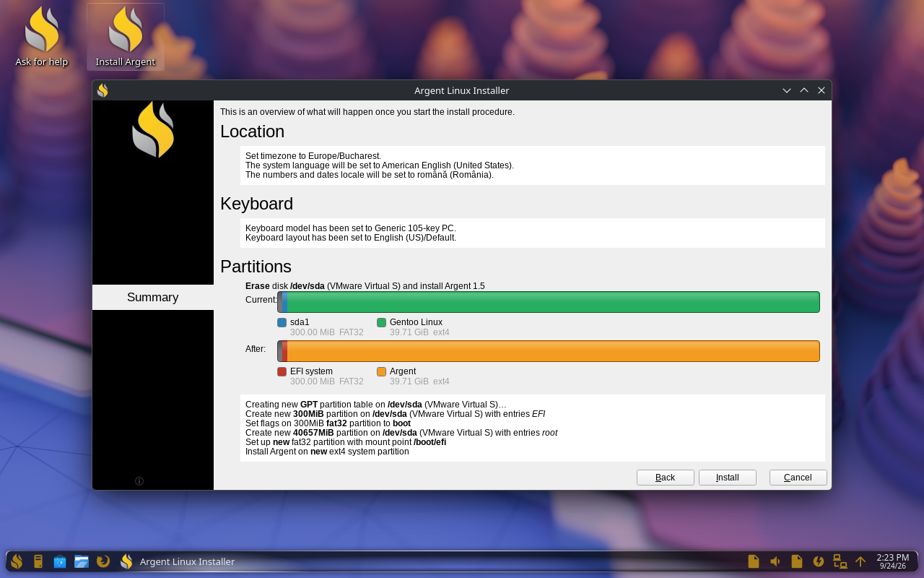Screen dimensions: 924x578
Task: Select the Install Argent desktop icon
Action: pos(126,38)
